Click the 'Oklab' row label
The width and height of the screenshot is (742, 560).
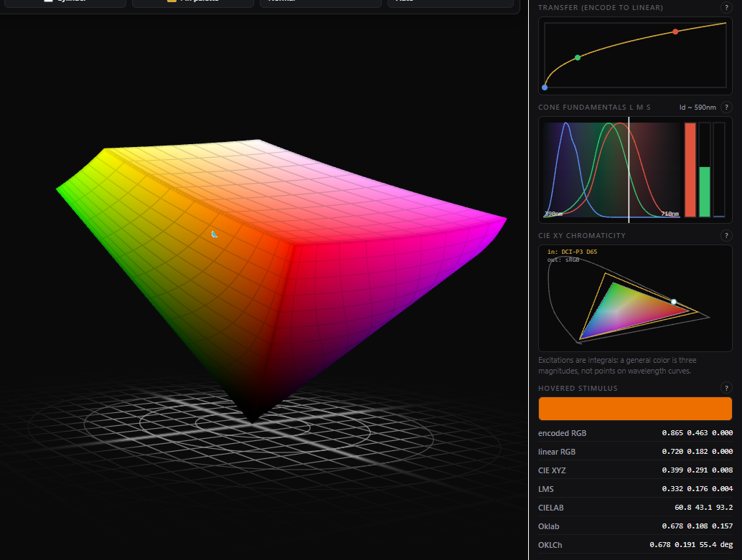click(x=548, y=526)
